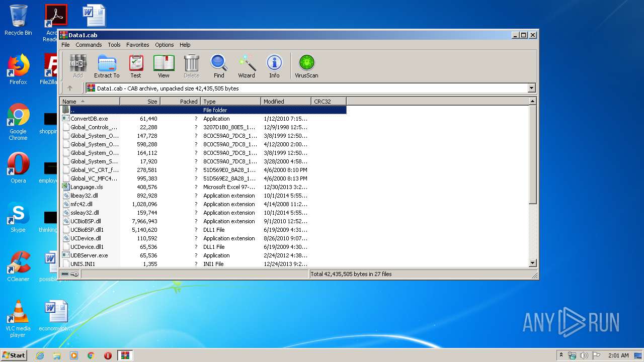
Task: Open Google Chrome desktop shortcut
Action: pos(18,122)
